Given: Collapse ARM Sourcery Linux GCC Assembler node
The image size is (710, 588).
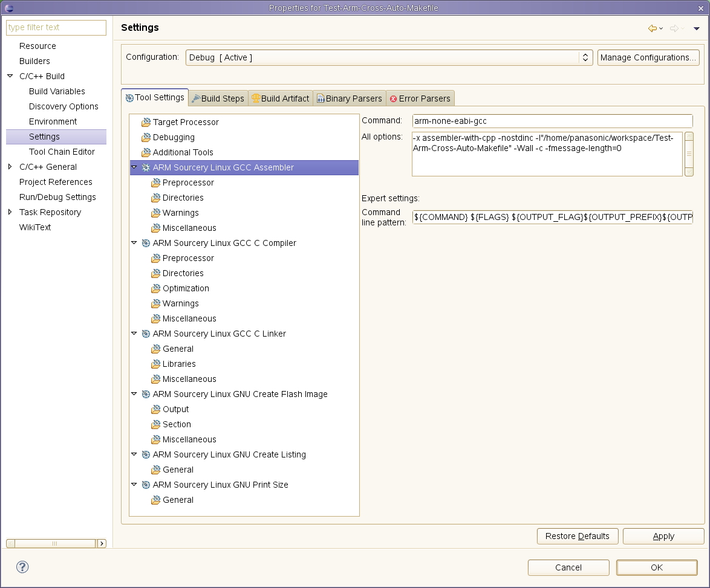Looking at the screenshot, I should click(134, 167).
